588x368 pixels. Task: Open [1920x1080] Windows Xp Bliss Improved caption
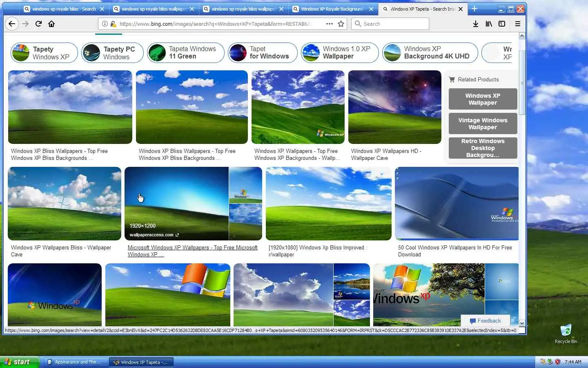tap(318, 251)
